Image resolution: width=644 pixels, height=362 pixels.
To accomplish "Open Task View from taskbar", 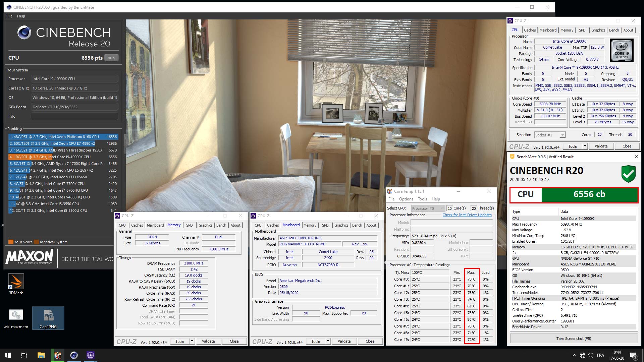I will pyautogui.click(x=24, y=355).
